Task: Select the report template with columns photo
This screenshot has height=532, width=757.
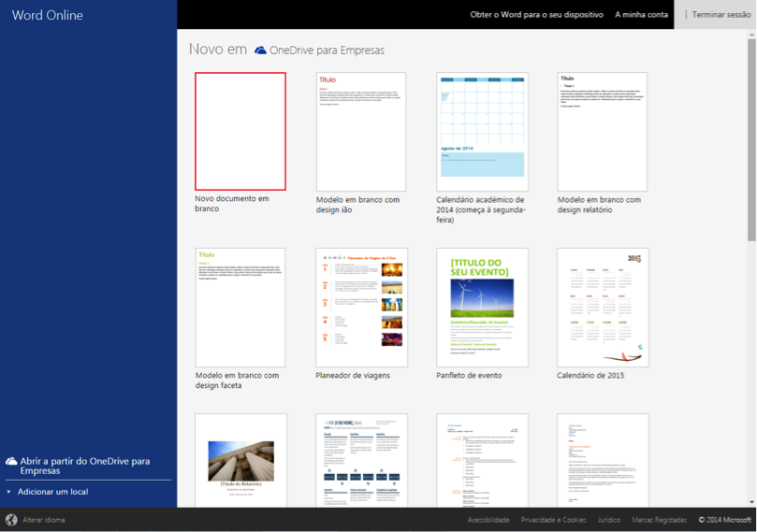Action: (x=240, y=460)
